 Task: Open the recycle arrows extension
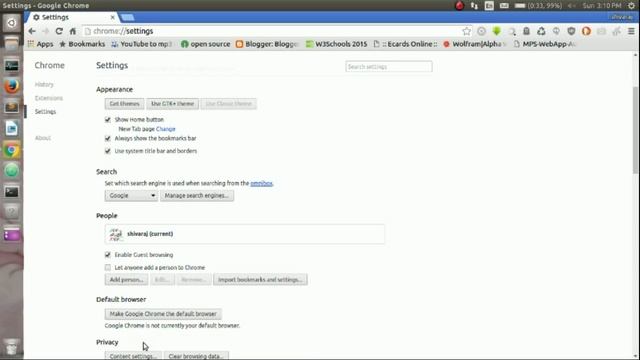(x=541, y=31)
